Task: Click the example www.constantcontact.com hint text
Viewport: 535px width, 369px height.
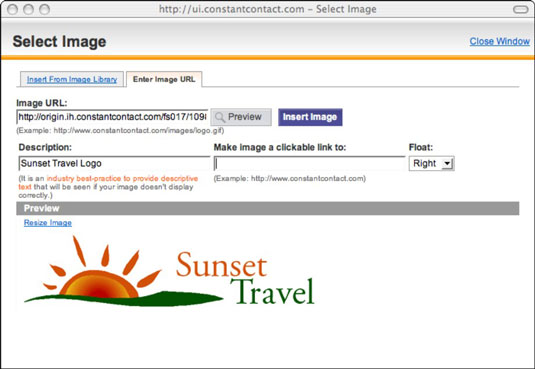Action: [x=290, y=179]
